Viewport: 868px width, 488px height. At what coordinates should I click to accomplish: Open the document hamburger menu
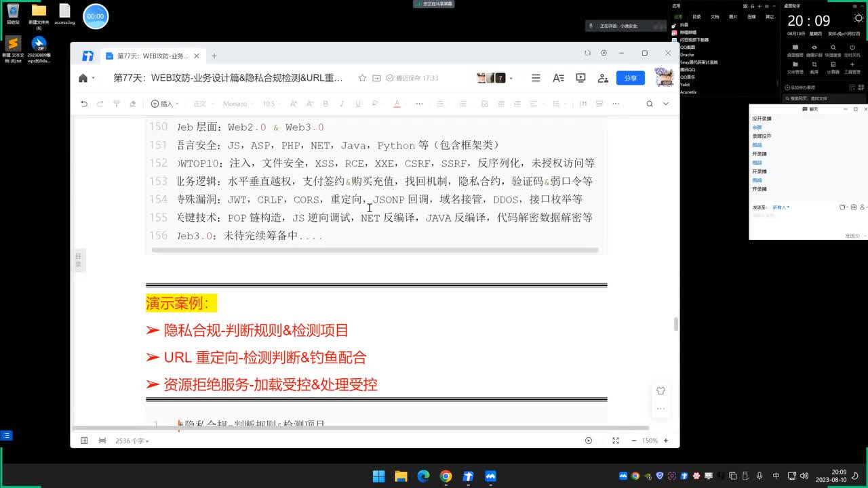click(536, 78)
